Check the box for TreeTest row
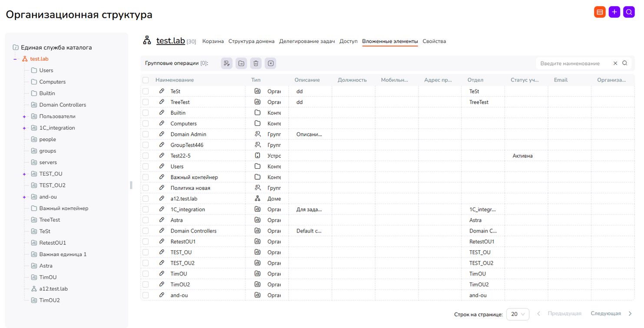 (145, 102)
